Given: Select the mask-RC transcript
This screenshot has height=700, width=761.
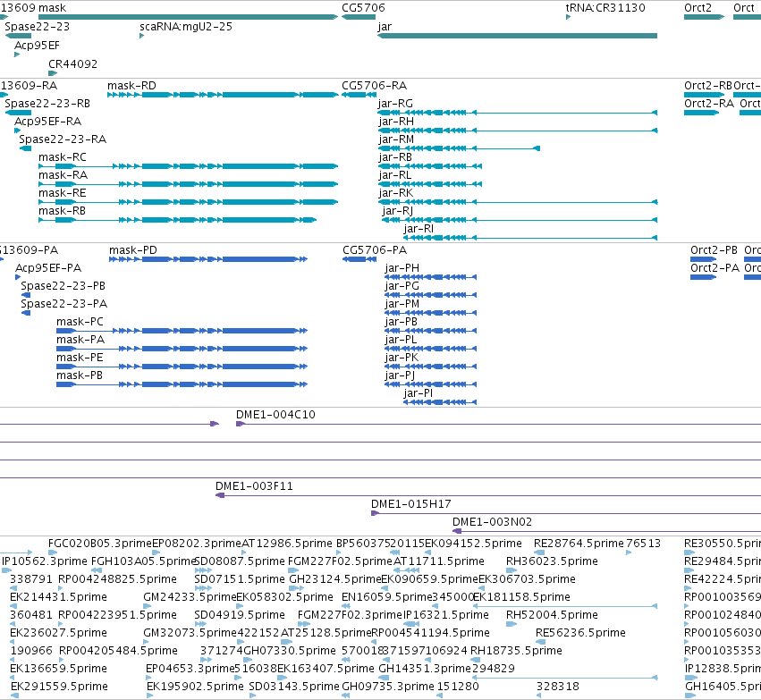Looking at the screenshot, I should pos(189,166).
